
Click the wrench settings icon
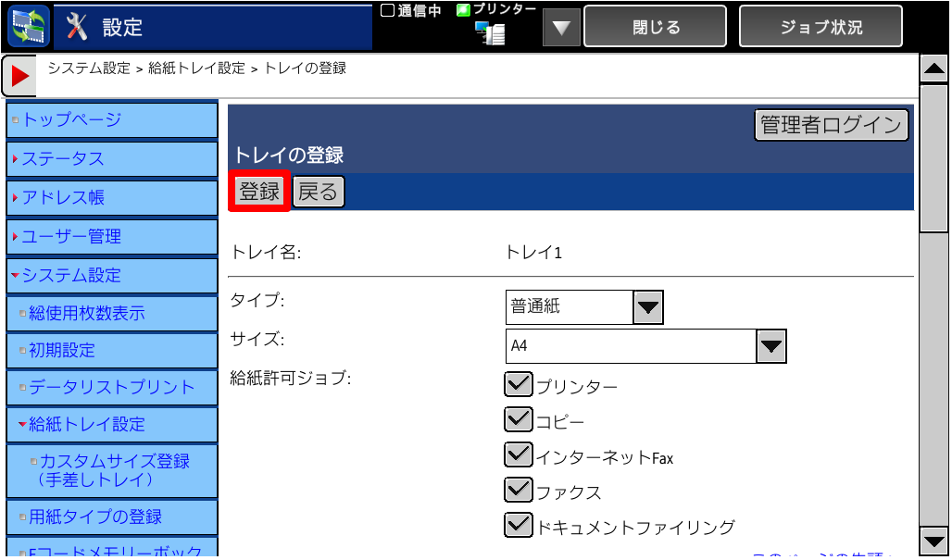pos(78,27)
